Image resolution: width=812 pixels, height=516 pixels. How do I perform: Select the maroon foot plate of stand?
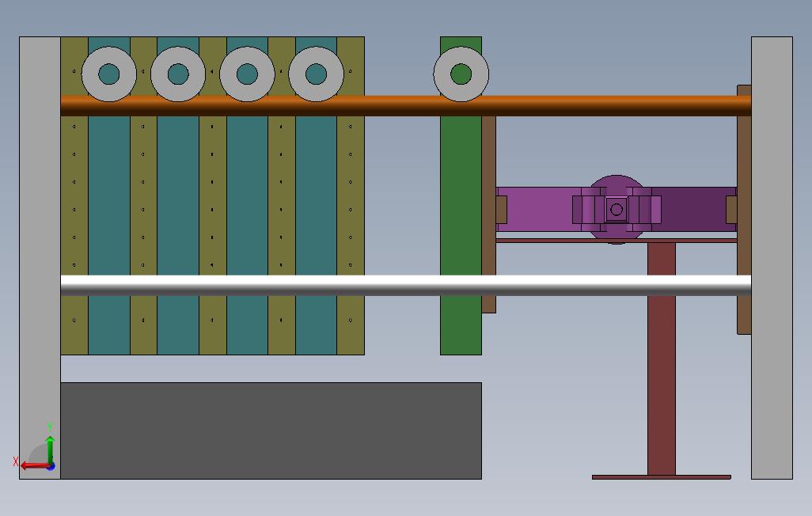coord(662,477)
